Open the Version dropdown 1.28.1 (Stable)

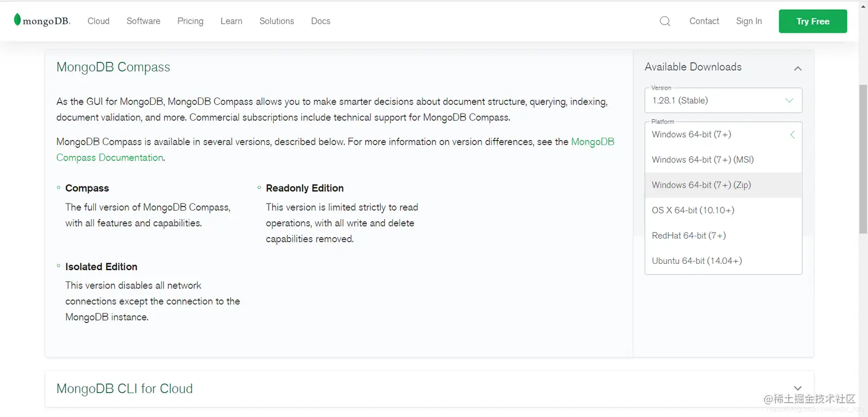pos(723,100)
